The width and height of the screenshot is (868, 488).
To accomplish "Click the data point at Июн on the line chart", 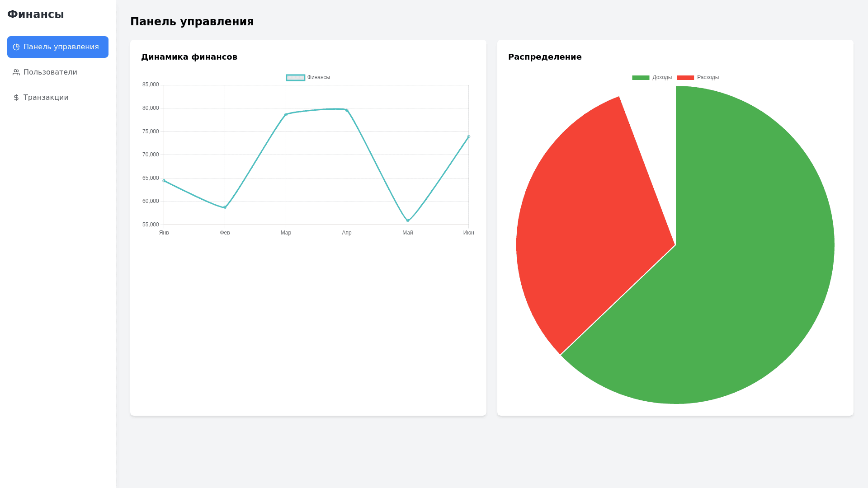I will click(468, 136).
